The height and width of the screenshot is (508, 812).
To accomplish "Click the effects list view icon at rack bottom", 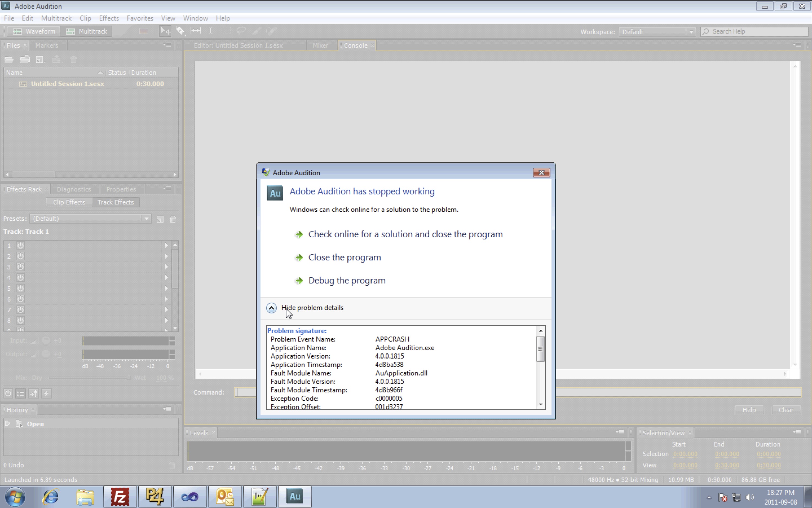I will 21,393.
